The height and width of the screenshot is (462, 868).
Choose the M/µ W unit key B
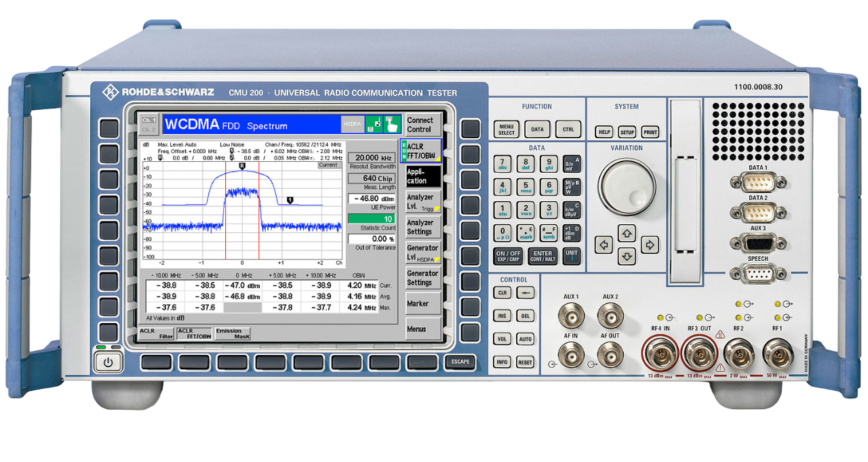[x=572, y=187]
